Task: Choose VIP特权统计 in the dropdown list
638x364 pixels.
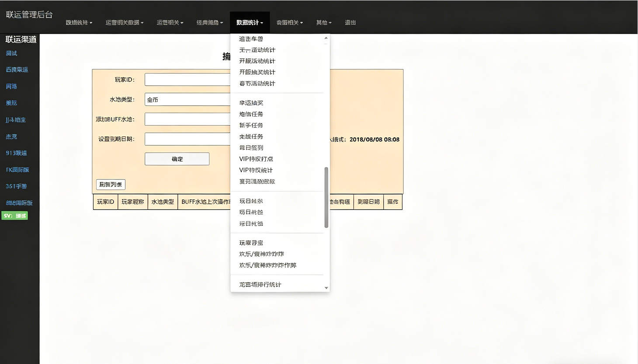Action: click(x=256, y=170)
